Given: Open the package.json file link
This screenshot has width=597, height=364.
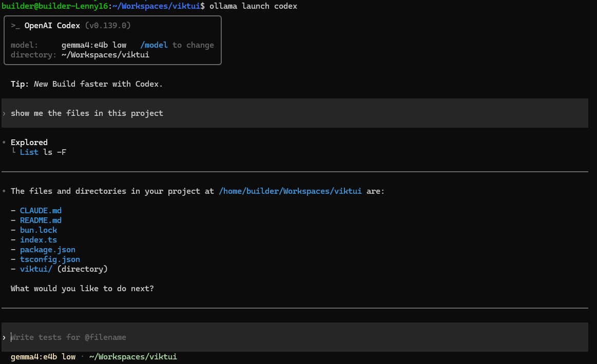Looking at the screenshot, I should pyautogui.click(x=48, y=250).
